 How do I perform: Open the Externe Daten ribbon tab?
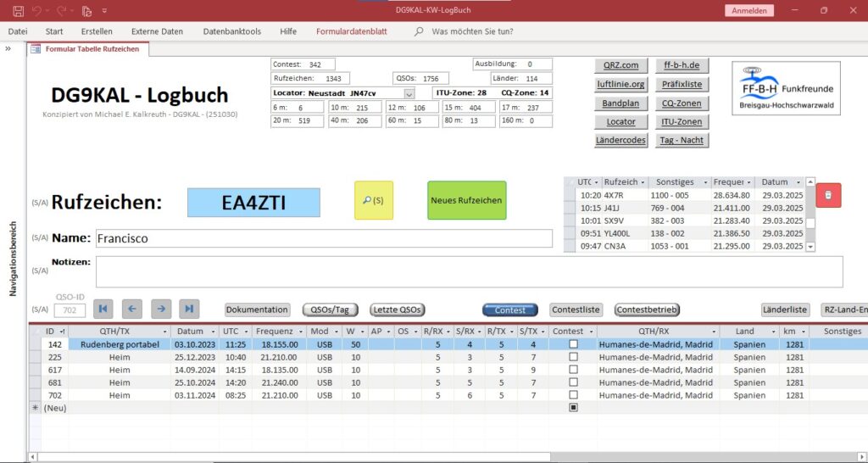(x=157, y=31)
